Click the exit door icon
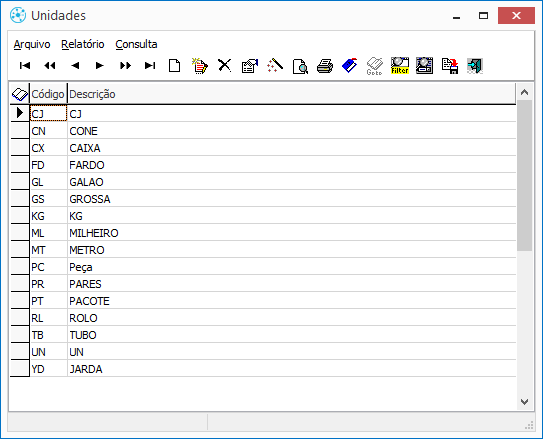Viewport: 543px width, 439px height. click(475, 66)
